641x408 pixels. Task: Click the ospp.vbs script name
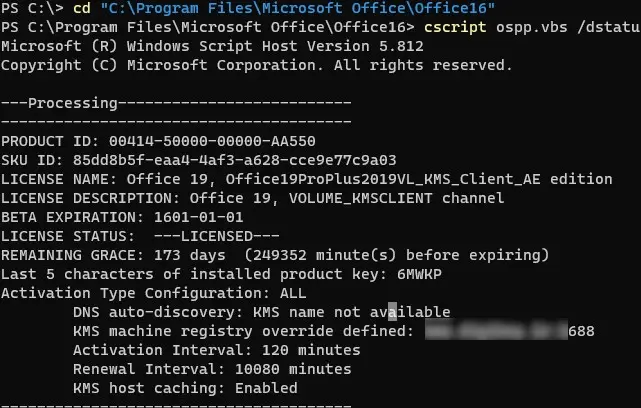click(x=532, y=27)
